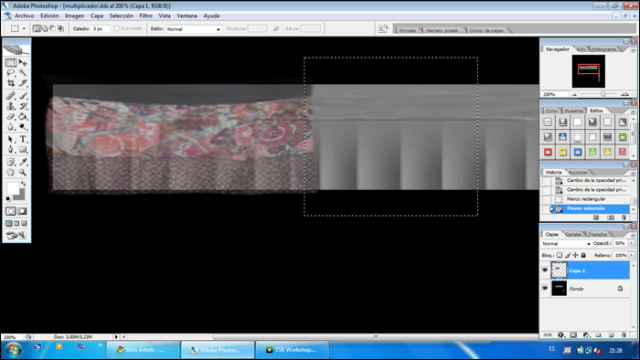Select Marco rectangular history state

coord(586,199)
